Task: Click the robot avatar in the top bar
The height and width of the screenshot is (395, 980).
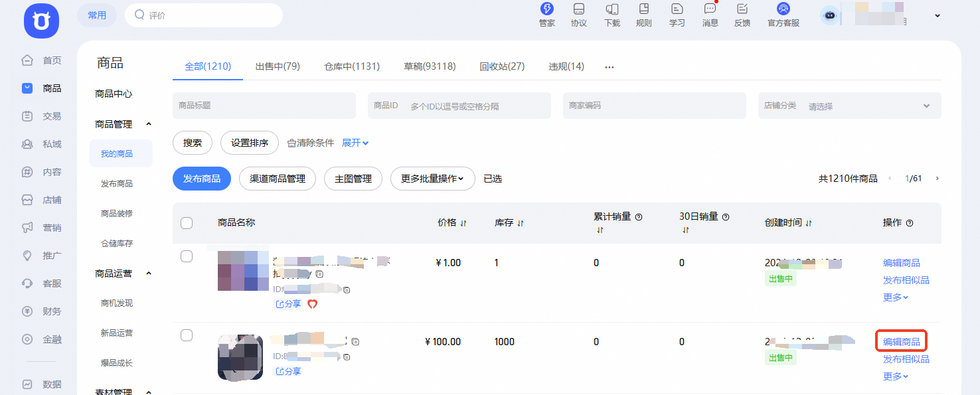Action: tap(829, 15)
